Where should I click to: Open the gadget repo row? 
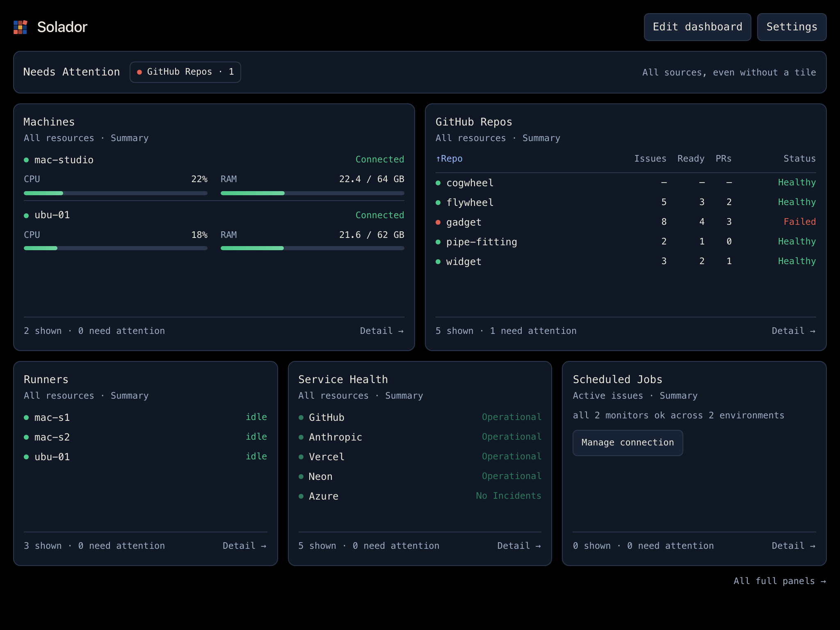626,222
